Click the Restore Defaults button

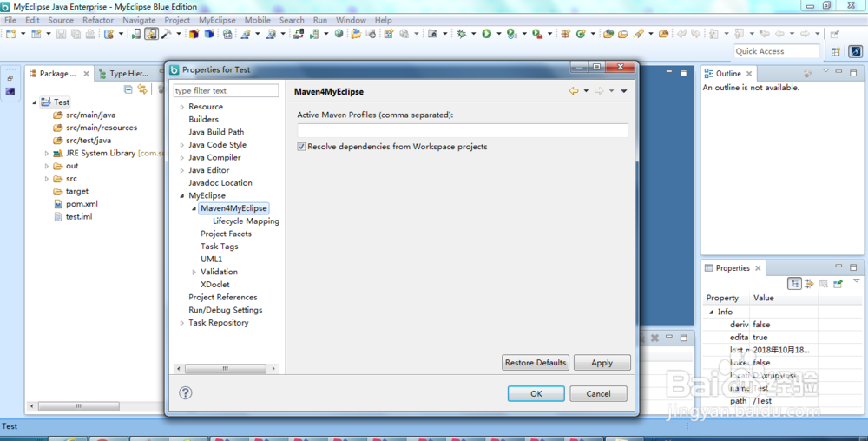pyautogui.click(x=536, y=362)
